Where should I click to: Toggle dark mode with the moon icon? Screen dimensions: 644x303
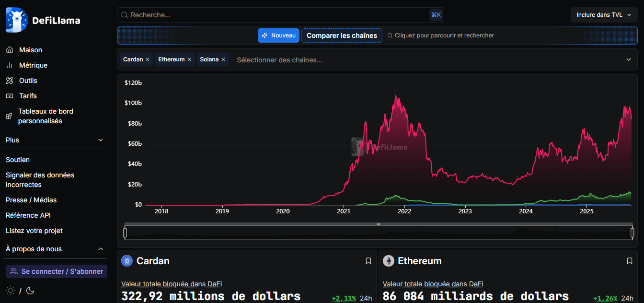30,291
